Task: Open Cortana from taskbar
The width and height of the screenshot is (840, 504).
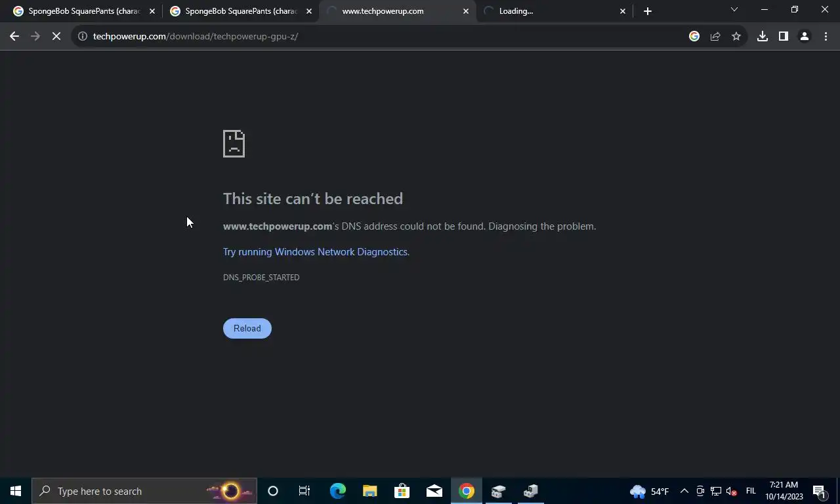Action: (x=273, y=491)
